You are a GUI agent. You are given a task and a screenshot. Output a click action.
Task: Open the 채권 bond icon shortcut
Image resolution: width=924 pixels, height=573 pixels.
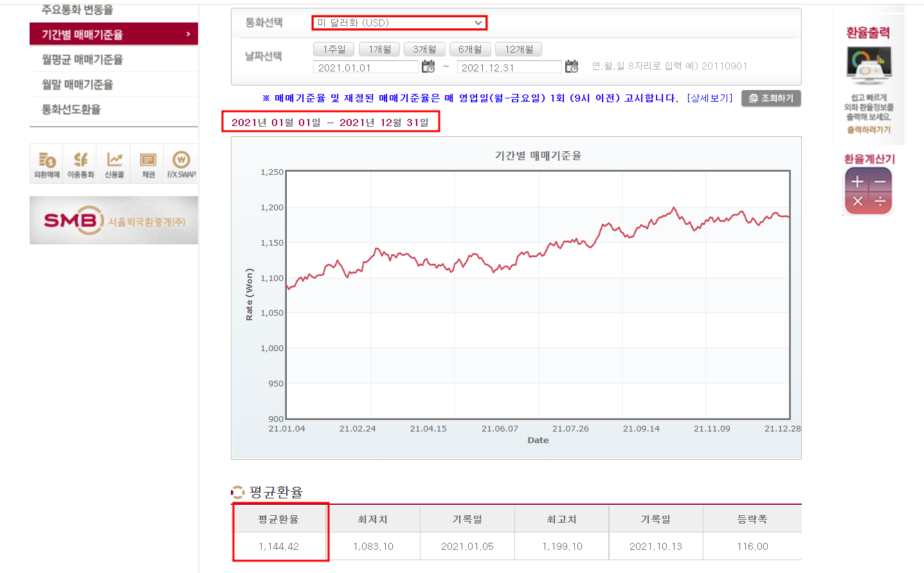pyautogui.click(x=148, y=164)
